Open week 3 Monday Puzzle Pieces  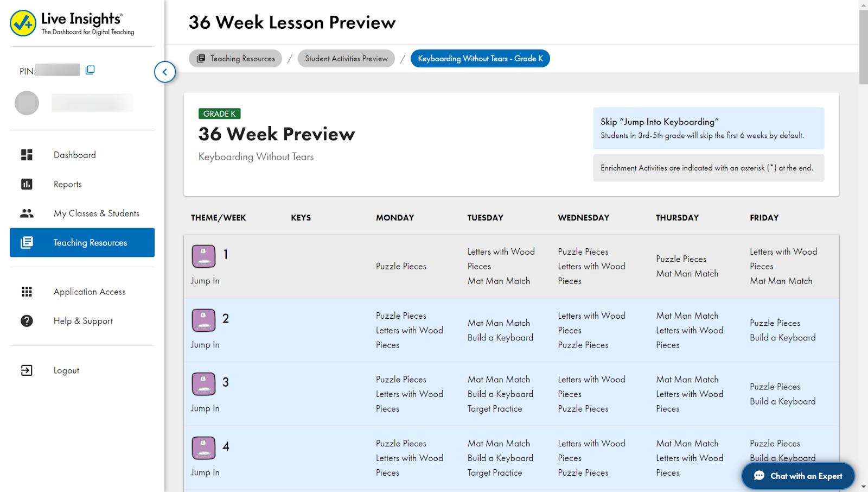(401, 380)
